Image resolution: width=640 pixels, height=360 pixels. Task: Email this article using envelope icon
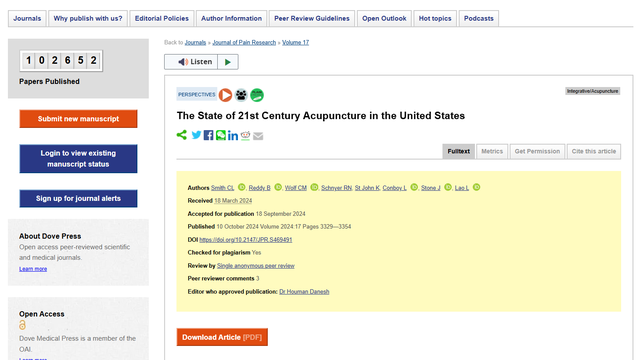tap(258, 136)
